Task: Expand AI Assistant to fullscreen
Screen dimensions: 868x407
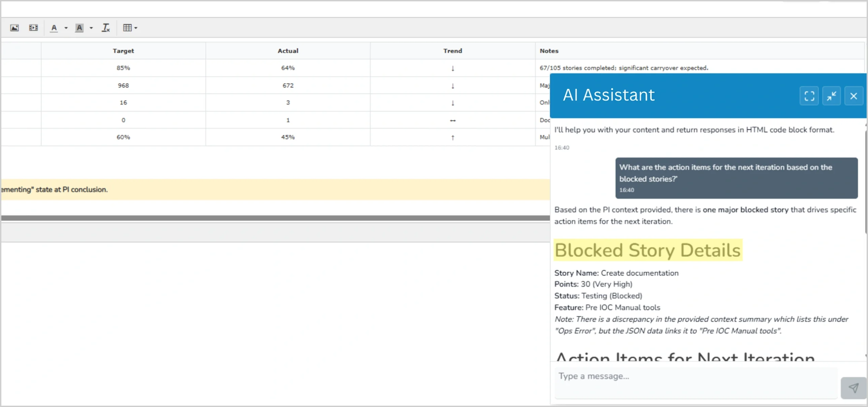Action: click(809, 96)
